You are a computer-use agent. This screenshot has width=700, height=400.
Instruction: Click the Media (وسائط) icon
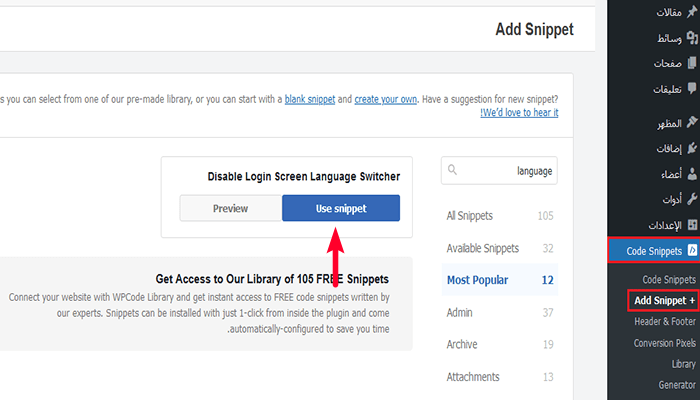pos(692,38)
